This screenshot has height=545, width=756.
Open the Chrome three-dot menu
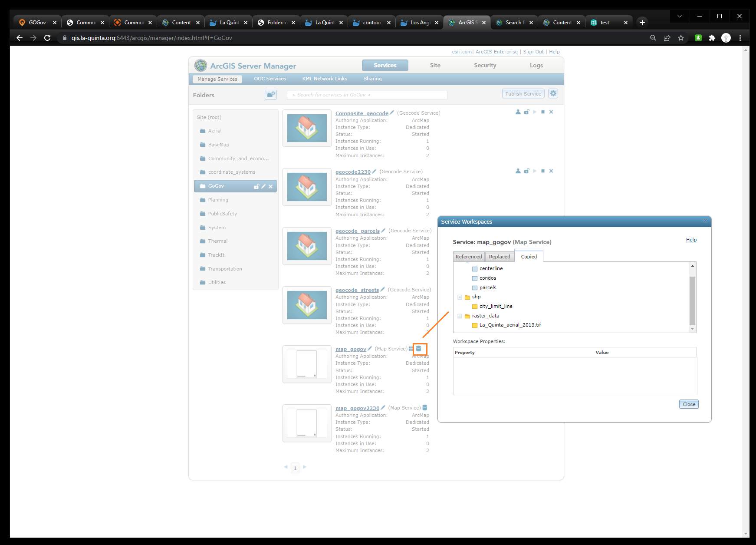point(740,38)
